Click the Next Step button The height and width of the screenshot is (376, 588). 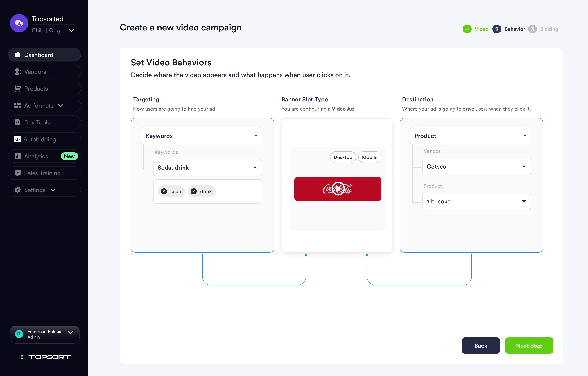click(x=529, y=346)
